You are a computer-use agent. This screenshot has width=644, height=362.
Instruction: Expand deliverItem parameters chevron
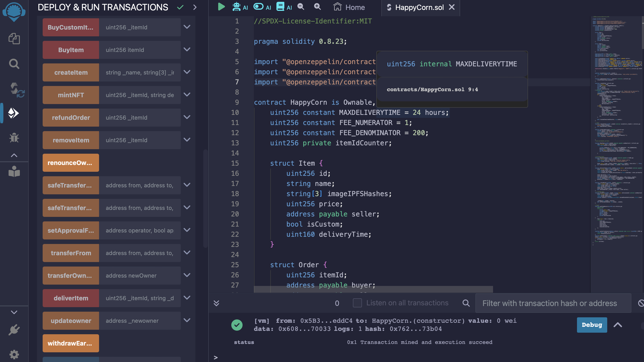[x=187, y=298]
